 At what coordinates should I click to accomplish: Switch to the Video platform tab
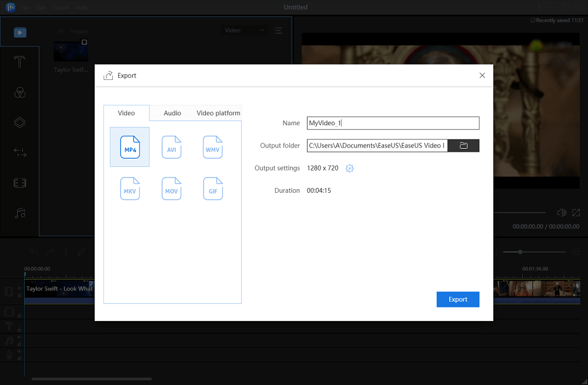(218, 113)
